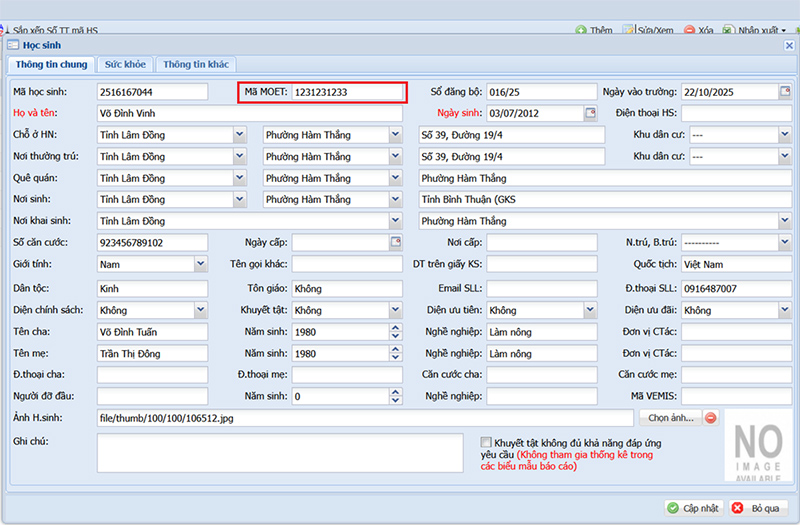Click Xóa in the background toolbar

click(698, 30)
